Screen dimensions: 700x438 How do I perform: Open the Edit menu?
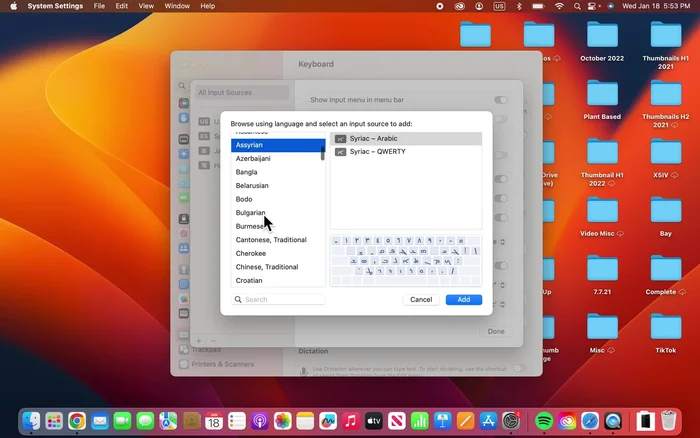[x=121, y=6]
